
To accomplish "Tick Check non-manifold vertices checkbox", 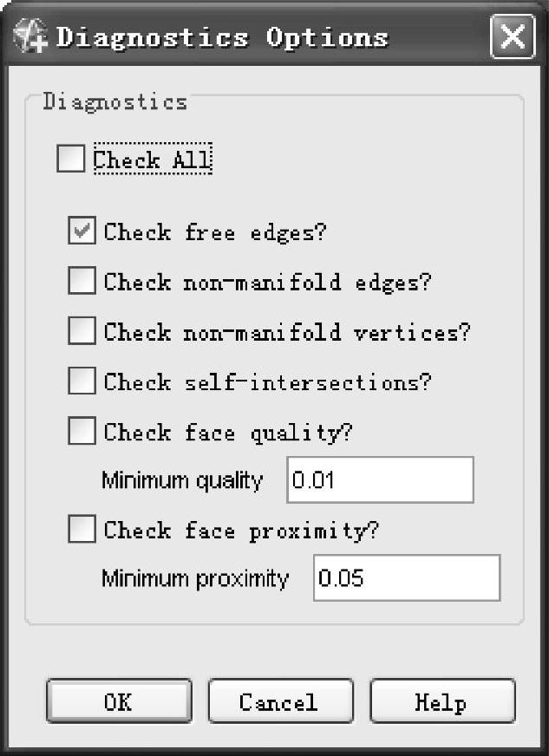I will coord(82,330).
